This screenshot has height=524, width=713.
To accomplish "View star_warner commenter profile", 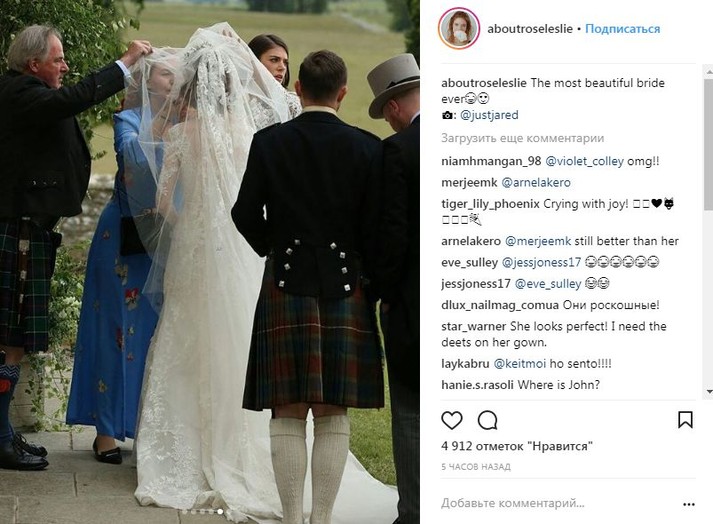I will point(473,326).
